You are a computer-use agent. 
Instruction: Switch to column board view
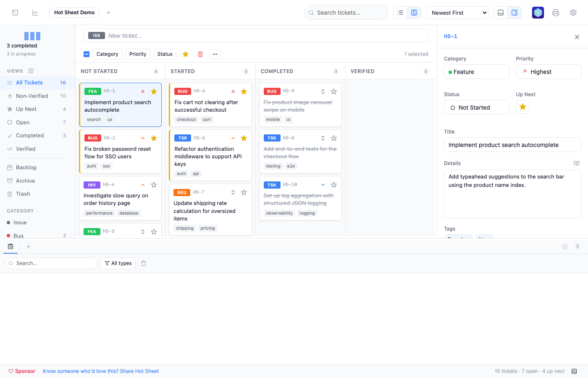414,13
